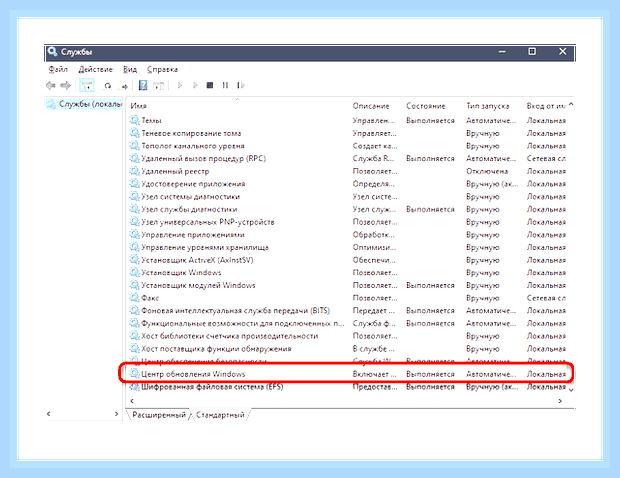Open the Файл menu
Screen dimensions: 620x478
(58, 70)
